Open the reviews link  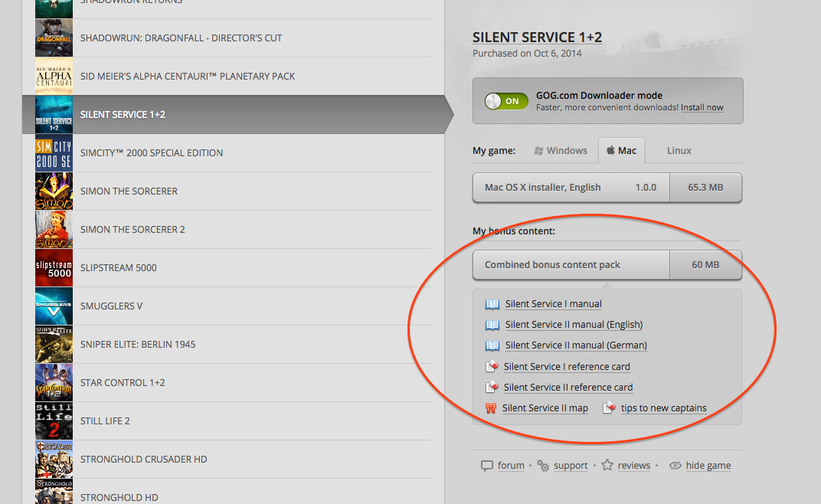(x=634, y=465)
